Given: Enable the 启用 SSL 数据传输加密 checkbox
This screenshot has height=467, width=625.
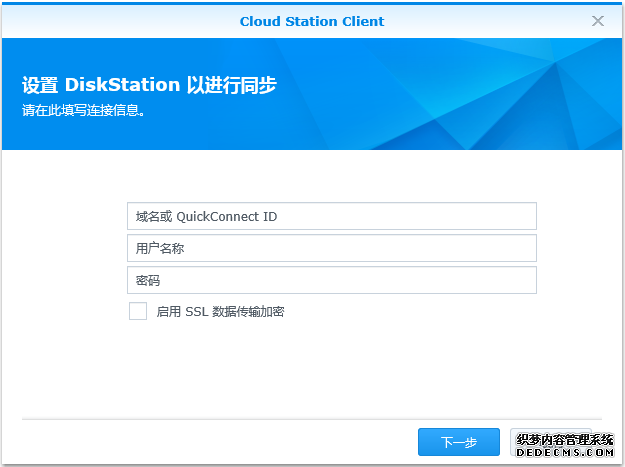Looking at the screenshot, I should click(138, 311).
